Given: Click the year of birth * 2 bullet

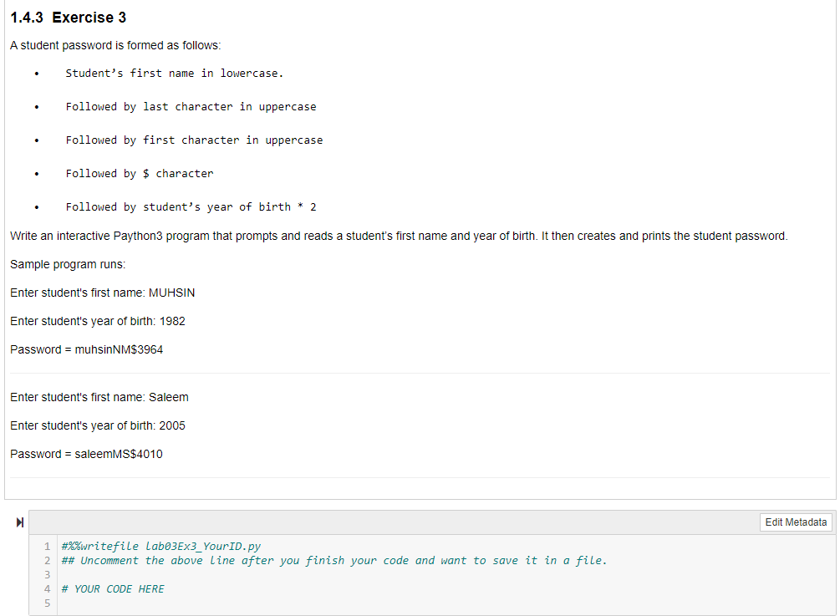Looking at the screenshot, I should click(191, 206).
